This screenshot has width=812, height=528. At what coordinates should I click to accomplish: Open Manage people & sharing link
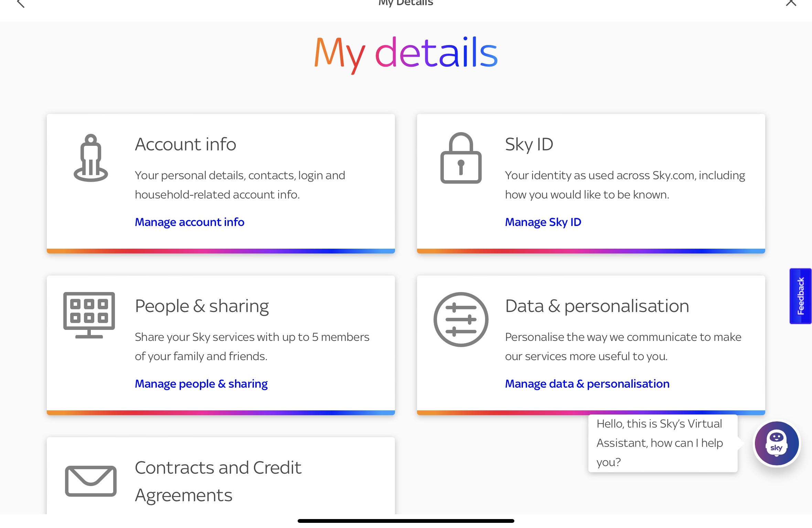point(201,384)
